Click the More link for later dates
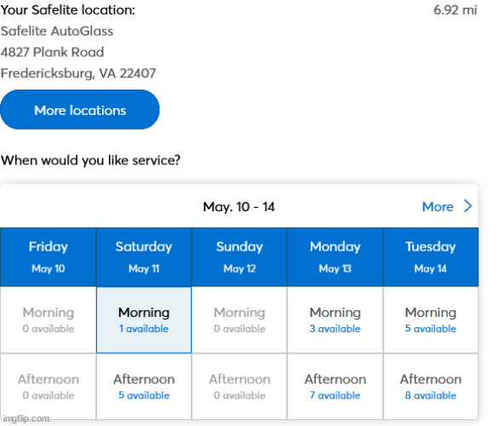504x426 pixels. 438,206
